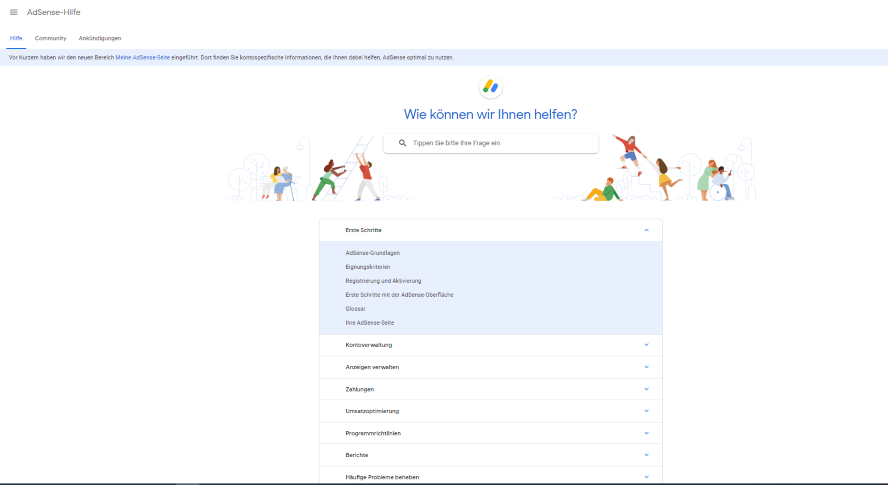Image resolution: width=888 pixels, height=485 pixels.
Task: Open Erste Schritte mit der AdSense-Oberfläche
Action: point(399,295)
